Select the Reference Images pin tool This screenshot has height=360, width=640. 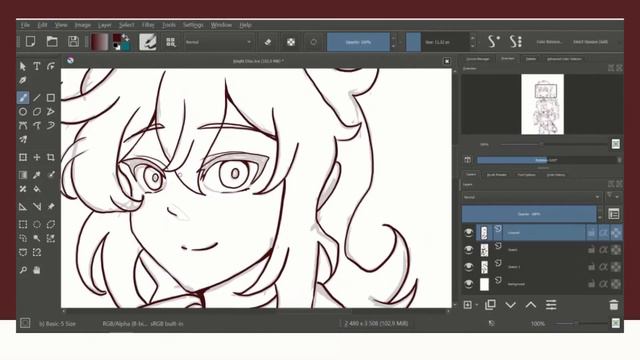pyautogui.click(x=51, y=207)
